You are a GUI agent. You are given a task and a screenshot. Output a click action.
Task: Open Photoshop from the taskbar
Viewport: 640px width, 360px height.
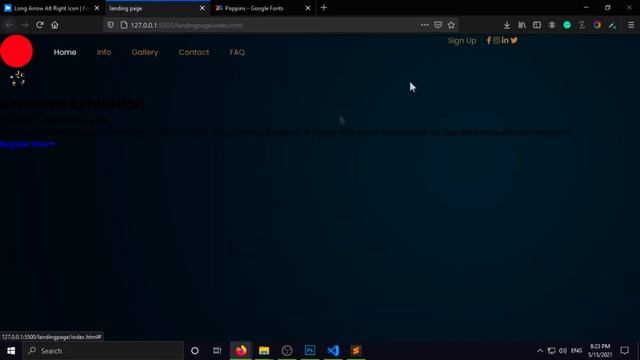tap(310, 351)
